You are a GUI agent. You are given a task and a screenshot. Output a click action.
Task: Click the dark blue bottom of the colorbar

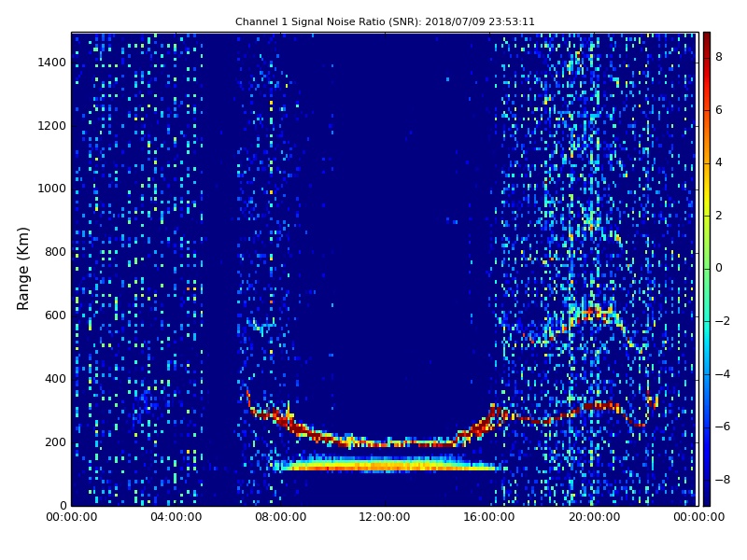(707, 499)
